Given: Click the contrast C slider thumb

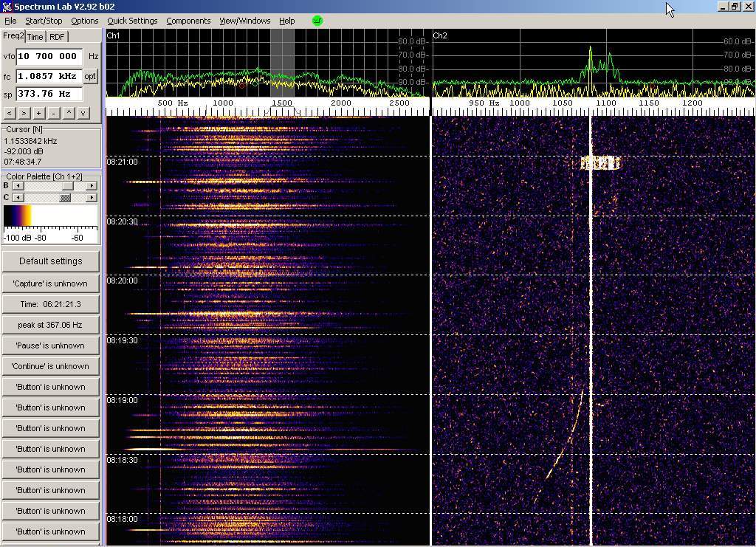Looking at the screenshot, I should [x=66, y=197].
